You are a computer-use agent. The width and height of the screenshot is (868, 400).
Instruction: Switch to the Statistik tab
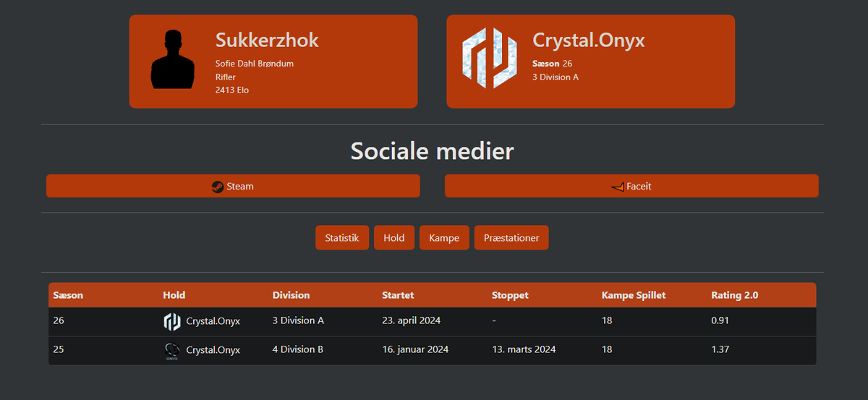(342, 238)
